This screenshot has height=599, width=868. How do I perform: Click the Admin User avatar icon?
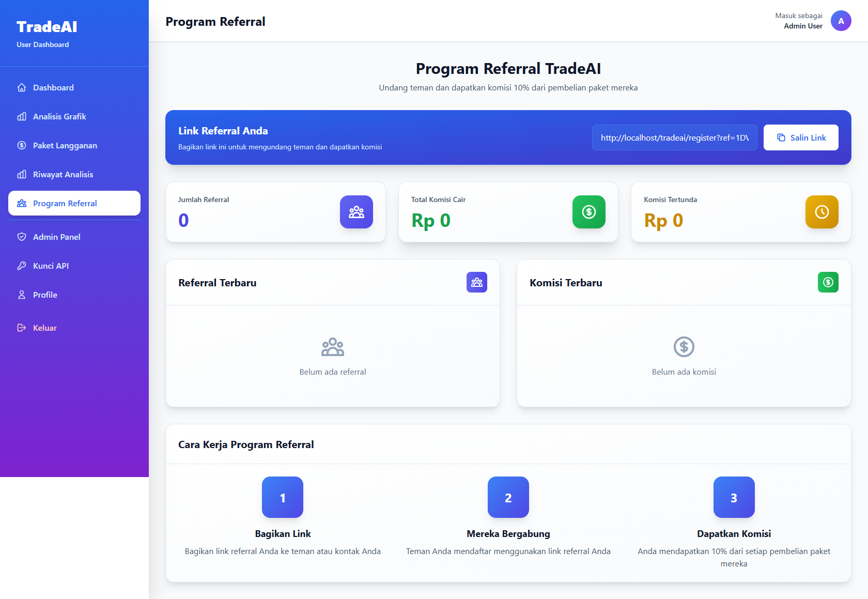[841, 21]
